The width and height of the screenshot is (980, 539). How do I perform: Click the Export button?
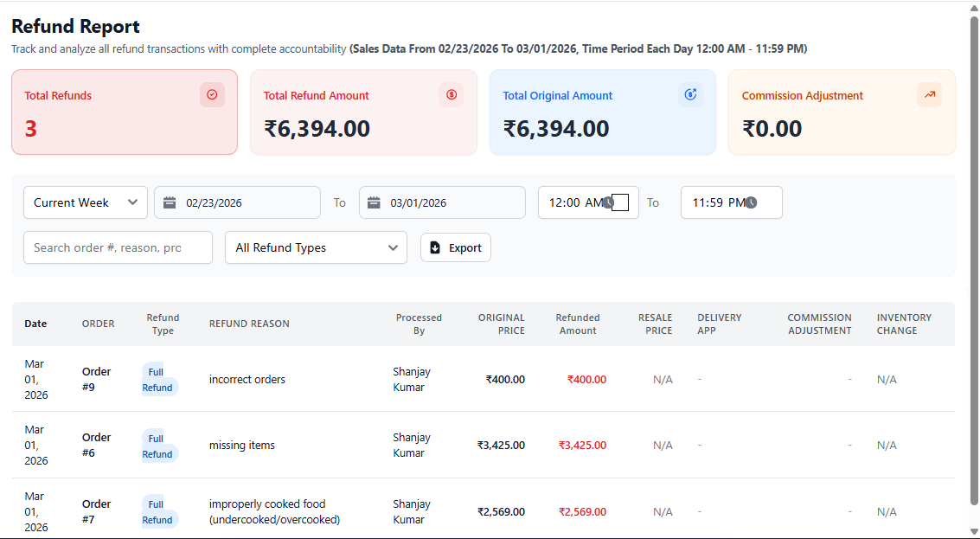tap(455, 247)
